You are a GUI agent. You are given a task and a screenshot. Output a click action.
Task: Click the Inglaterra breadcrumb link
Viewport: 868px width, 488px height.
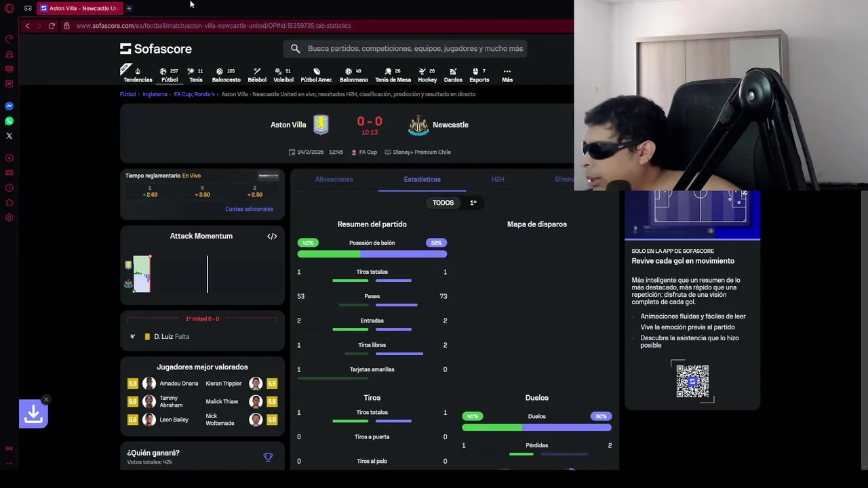[x=155, y=94]
